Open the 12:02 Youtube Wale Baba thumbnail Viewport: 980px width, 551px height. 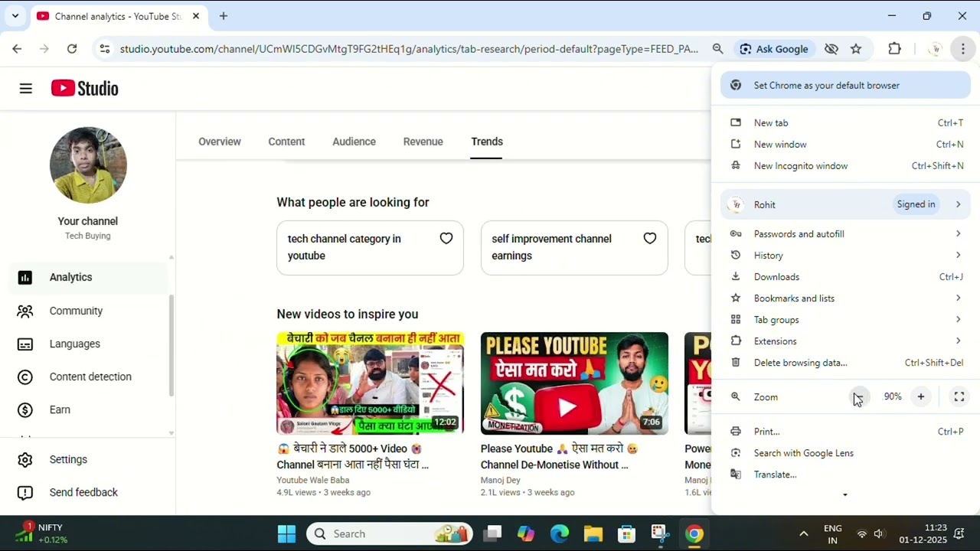(x=371, y=383)
